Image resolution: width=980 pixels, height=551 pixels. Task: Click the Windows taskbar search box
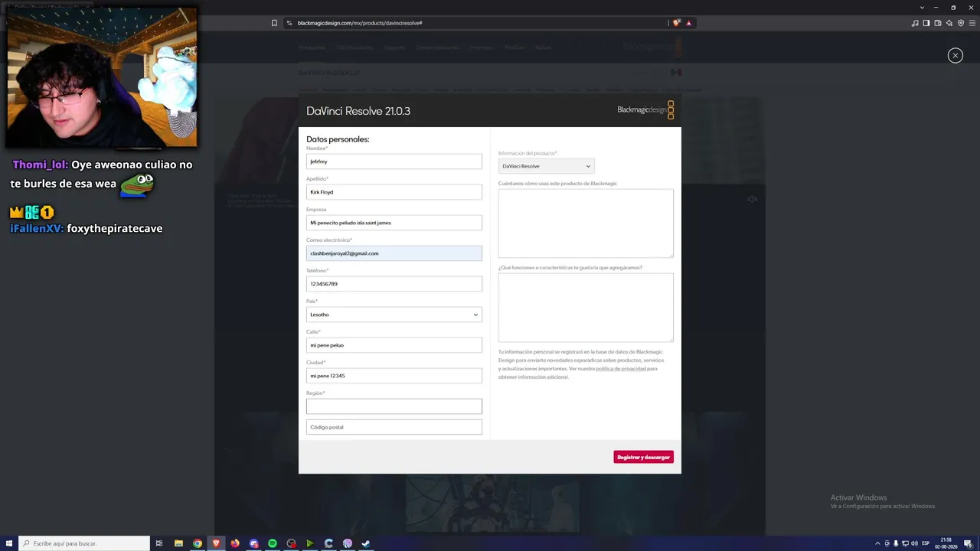point(84,543)
